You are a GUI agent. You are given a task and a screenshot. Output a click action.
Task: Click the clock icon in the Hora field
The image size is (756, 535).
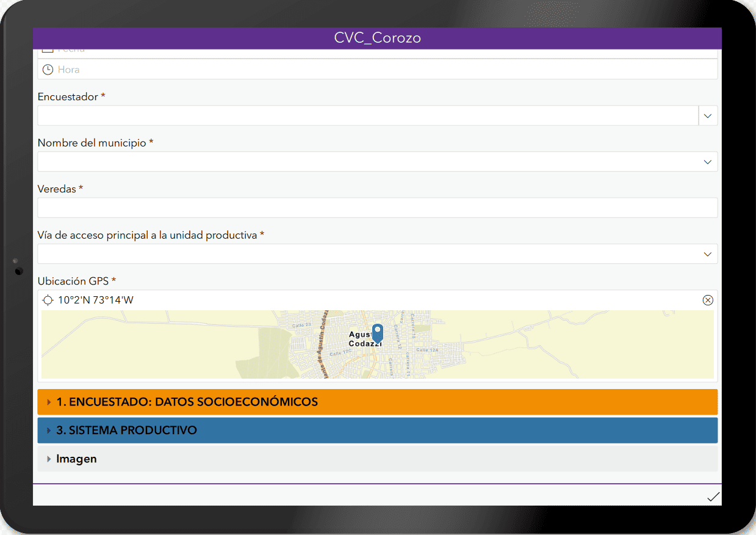48,70
